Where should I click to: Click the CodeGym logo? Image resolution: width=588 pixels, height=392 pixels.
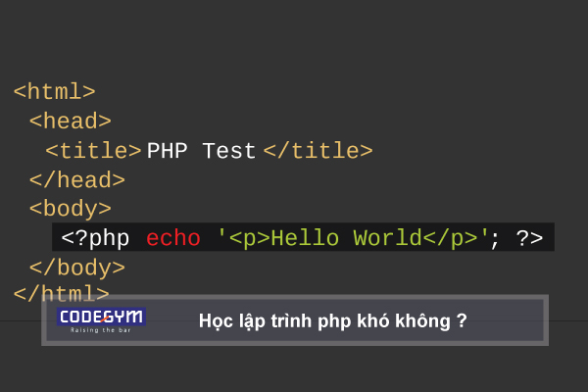[x=101, y=317]
